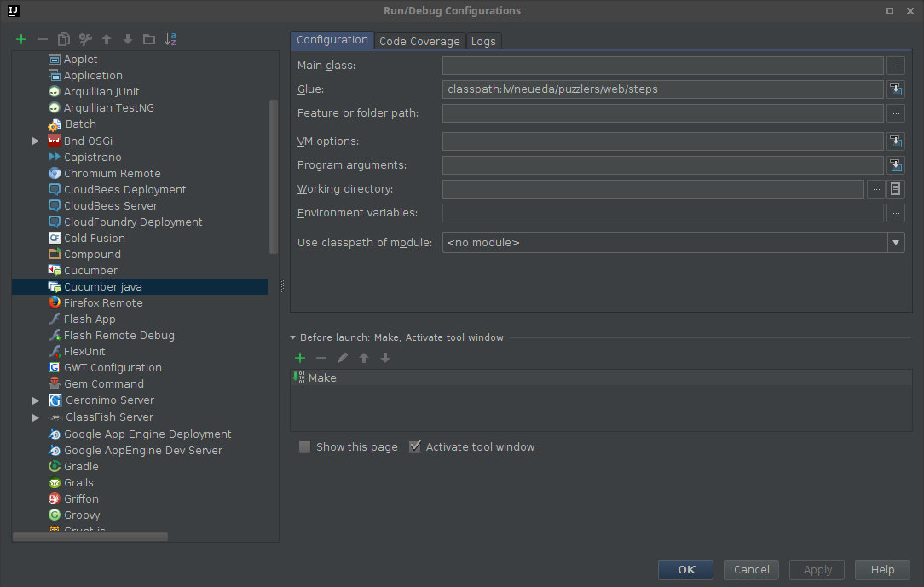Screen dimensions: 924x587
Task: Remove before launch task minus icon
Action: tap(321, 358)
